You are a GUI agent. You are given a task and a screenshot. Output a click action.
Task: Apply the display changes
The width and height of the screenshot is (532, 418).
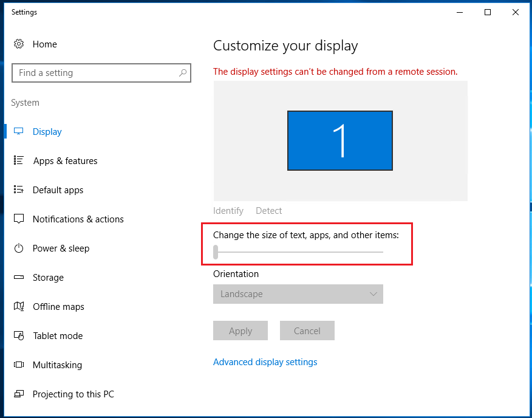[240, 331]
